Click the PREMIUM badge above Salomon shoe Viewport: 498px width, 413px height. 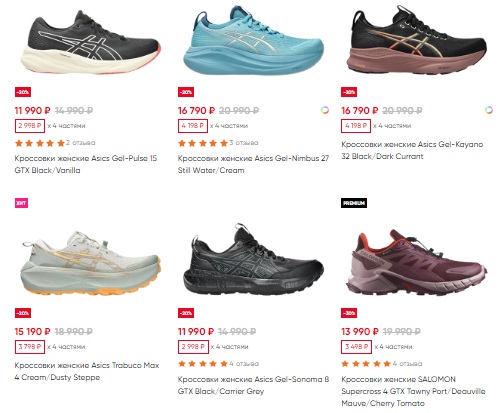354,203
